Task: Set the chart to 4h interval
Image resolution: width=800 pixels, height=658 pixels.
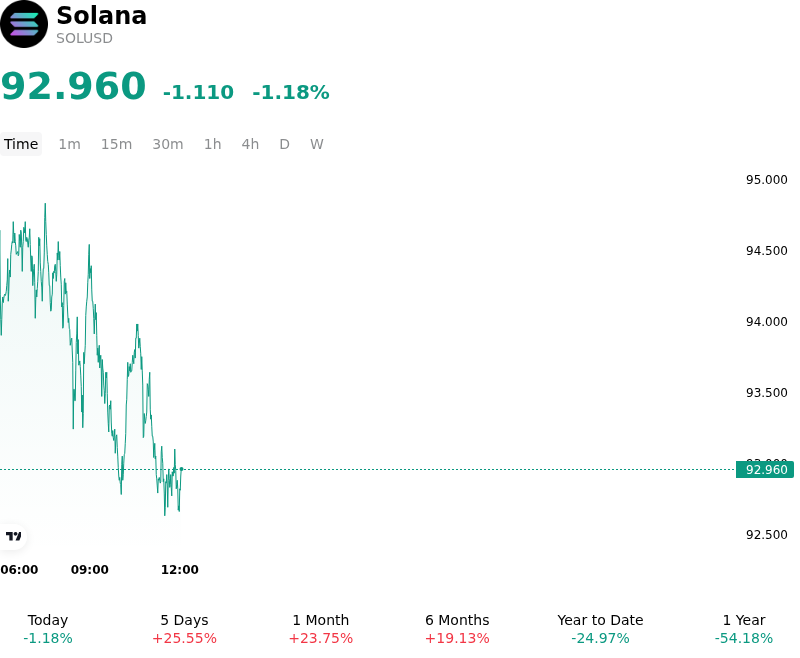Action: [250, 144]
